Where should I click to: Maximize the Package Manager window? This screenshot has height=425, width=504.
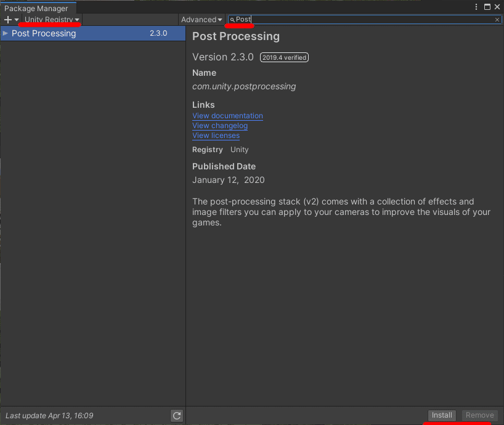[x=487, y=7]
